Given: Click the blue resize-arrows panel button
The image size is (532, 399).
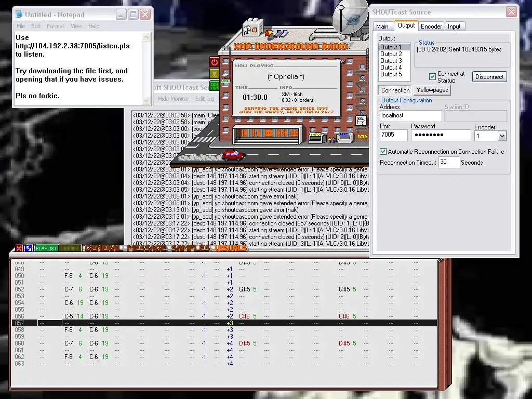Looking at the screenshot, I should (x=29, y=248).
